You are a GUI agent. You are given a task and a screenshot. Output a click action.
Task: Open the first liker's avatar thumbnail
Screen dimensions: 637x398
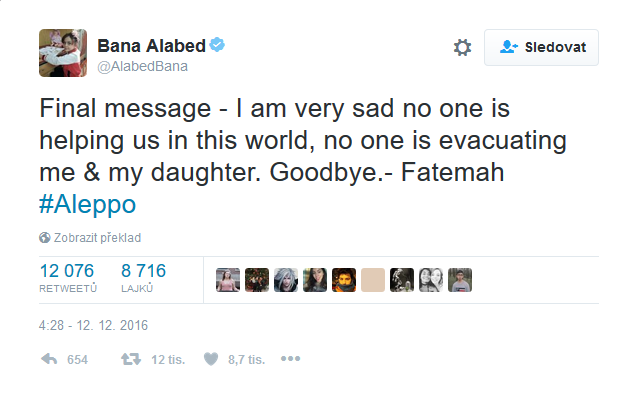click(228, 280)
